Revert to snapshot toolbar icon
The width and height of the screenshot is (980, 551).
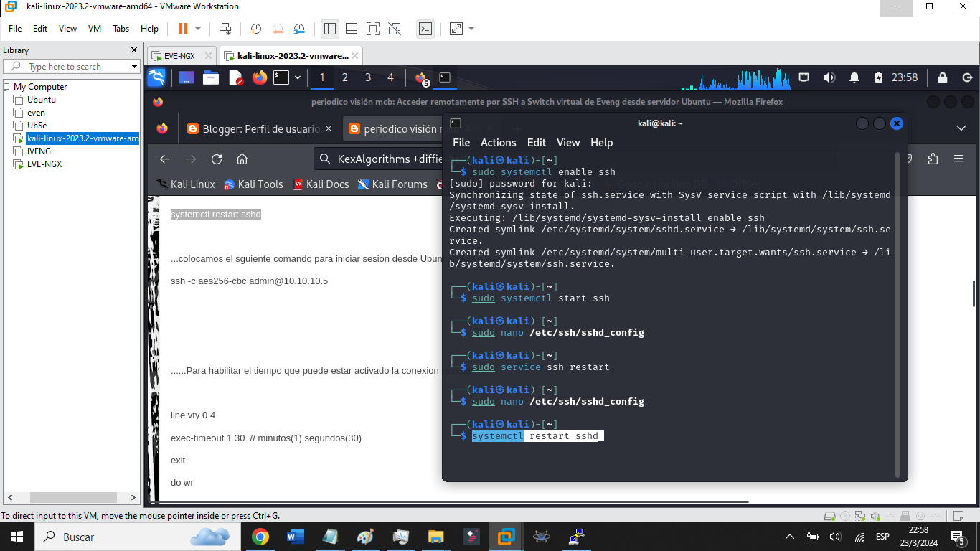pyautogui.click(x=278, y=29)
